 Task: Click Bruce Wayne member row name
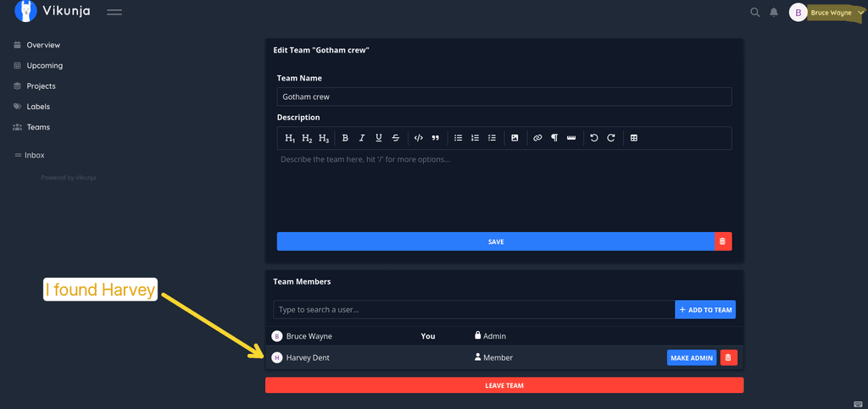tap(309, 336)
